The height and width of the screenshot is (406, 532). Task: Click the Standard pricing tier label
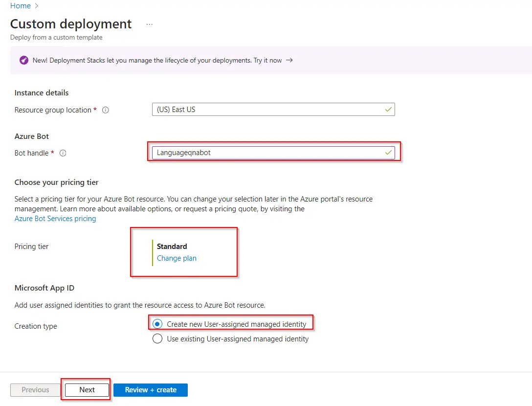(172, 247)
